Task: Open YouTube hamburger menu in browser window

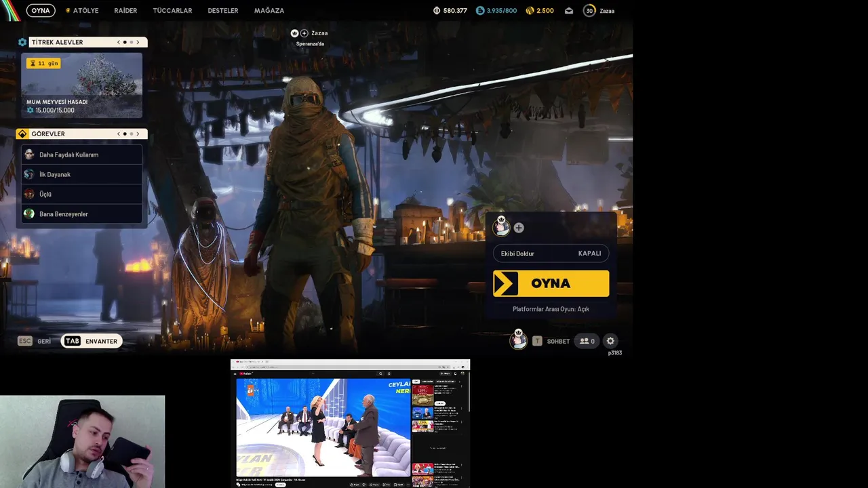Action: click(x=236, y=373)
